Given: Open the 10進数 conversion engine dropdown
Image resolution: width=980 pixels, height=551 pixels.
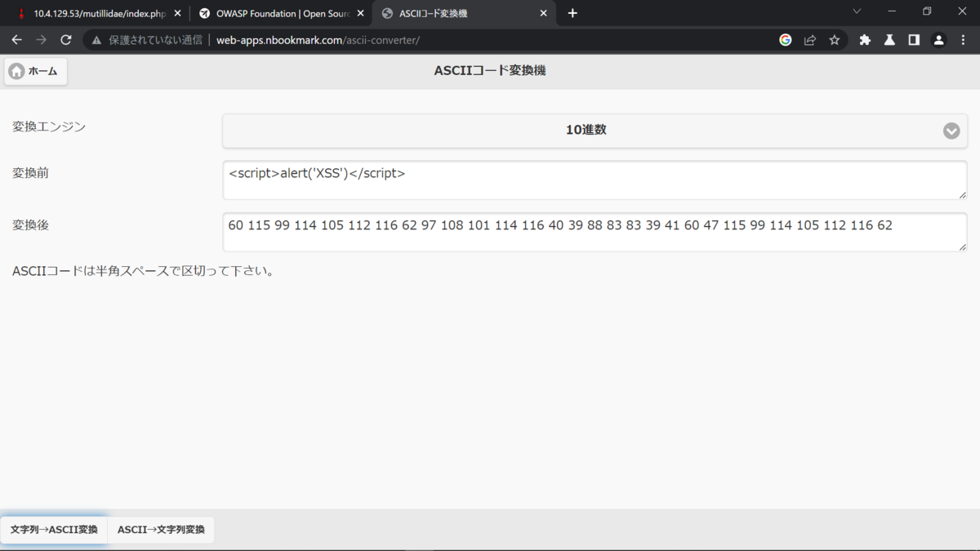Looking at the screenshot, I should coord(595,131).
